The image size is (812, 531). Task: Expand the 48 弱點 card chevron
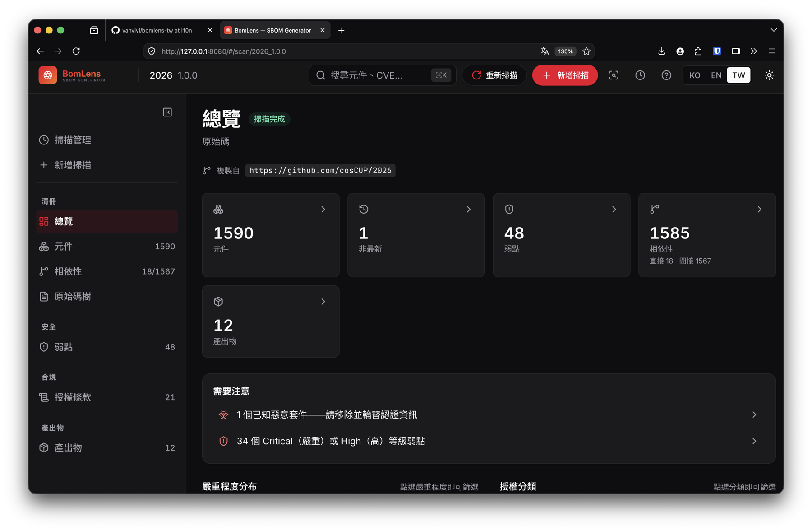pos(614,210)
